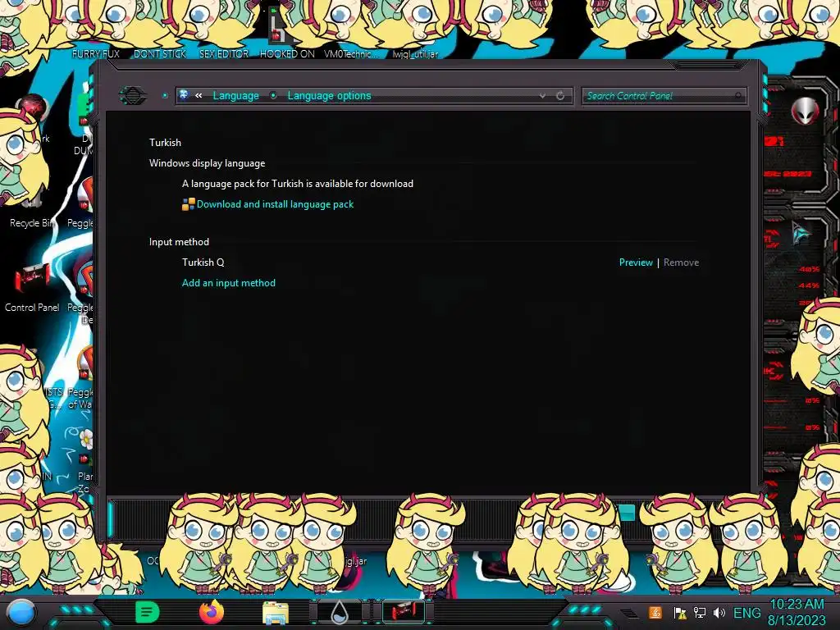The image size is (840, 630).
Task: Expand the address bar history dropdown
Action: coord(542,96)
